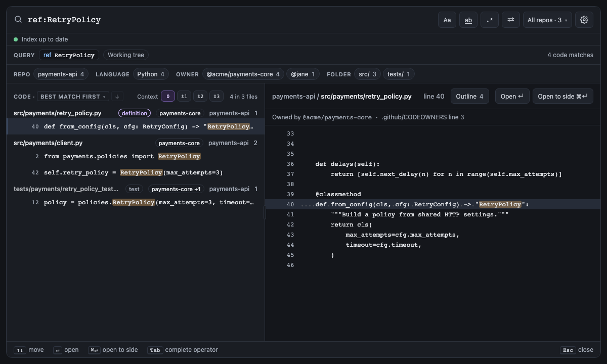Open search settings gear
This screenshot has height=364, width=607.
tap(584, 20)
